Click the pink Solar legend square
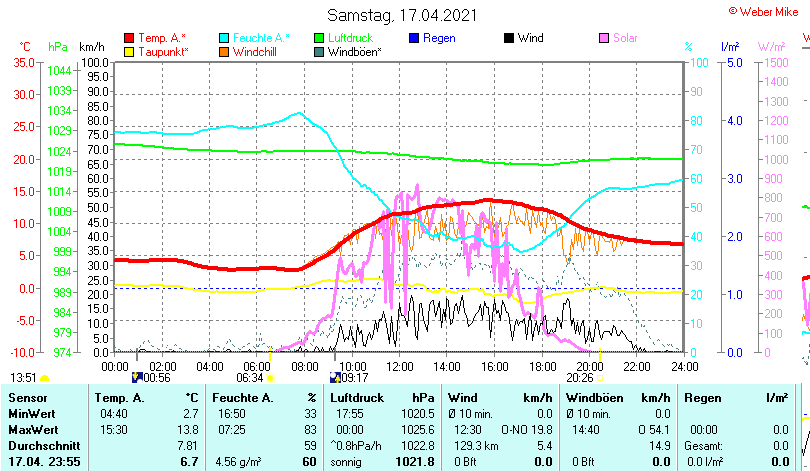Screen dimensions: 810x471 pos(604,38)
